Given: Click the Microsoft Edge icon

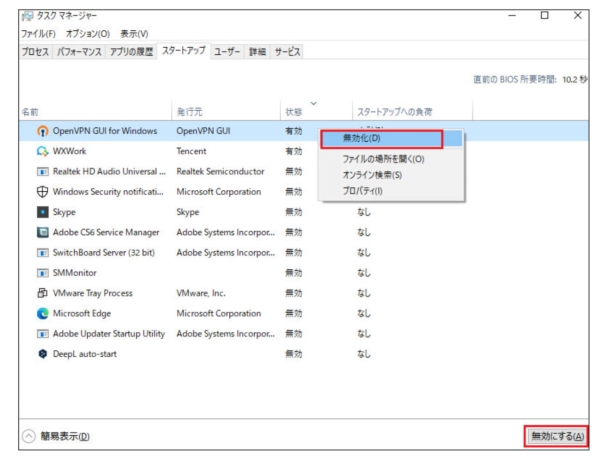Looking at the screenshot, I should pos(42,313).
